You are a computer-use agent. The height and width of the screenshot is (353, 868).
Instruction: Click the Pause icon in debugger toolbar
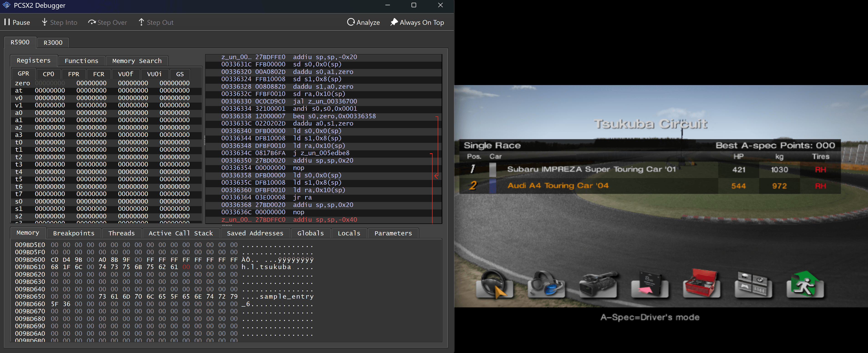click(7, 22)
